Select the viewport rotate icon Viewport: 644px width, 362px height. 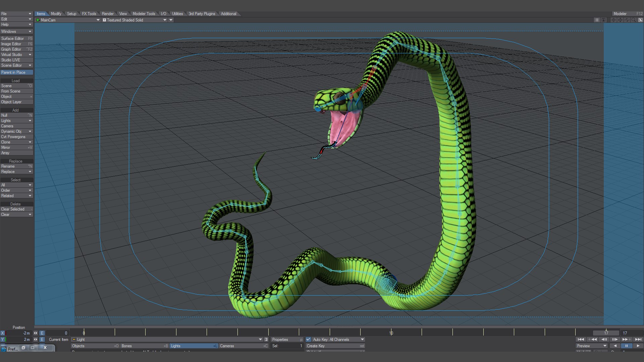[x=627, y=20]
